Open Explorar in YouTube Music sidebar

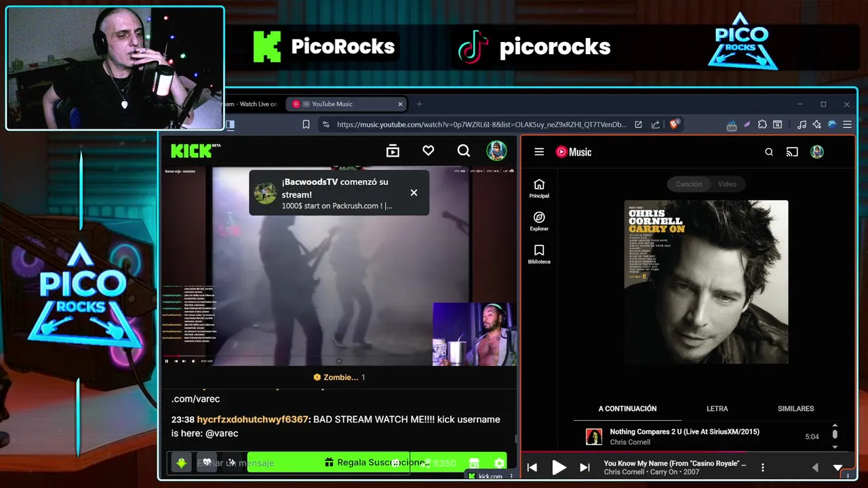(x=539, y=222)
